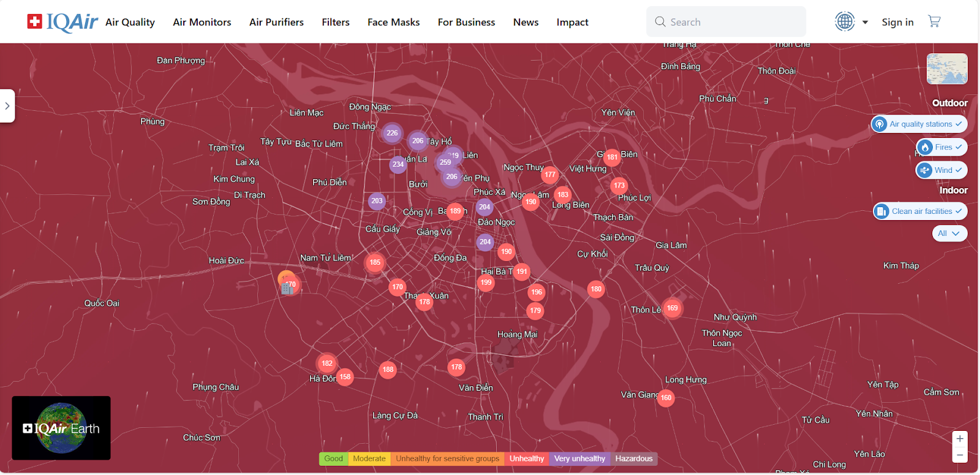Open the shopping cart
Viewport: 980px width, 475px height.
click(934, 21)
